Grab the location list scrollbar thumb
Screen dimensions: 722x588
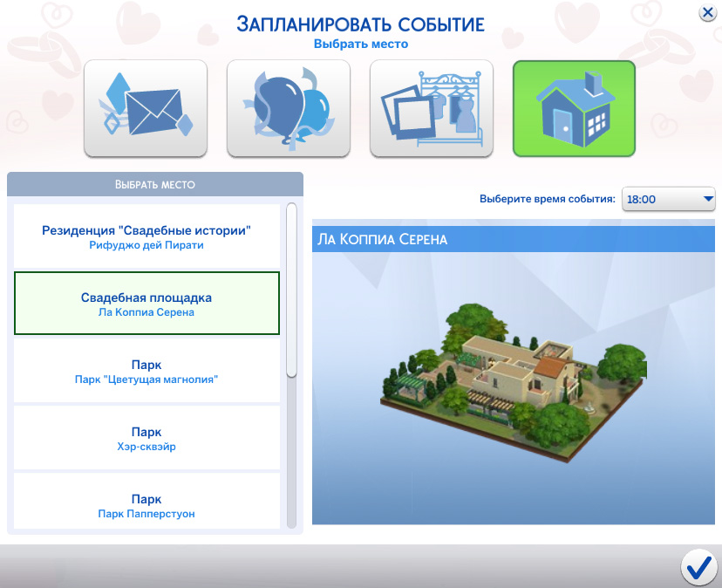tap(292, 290)
